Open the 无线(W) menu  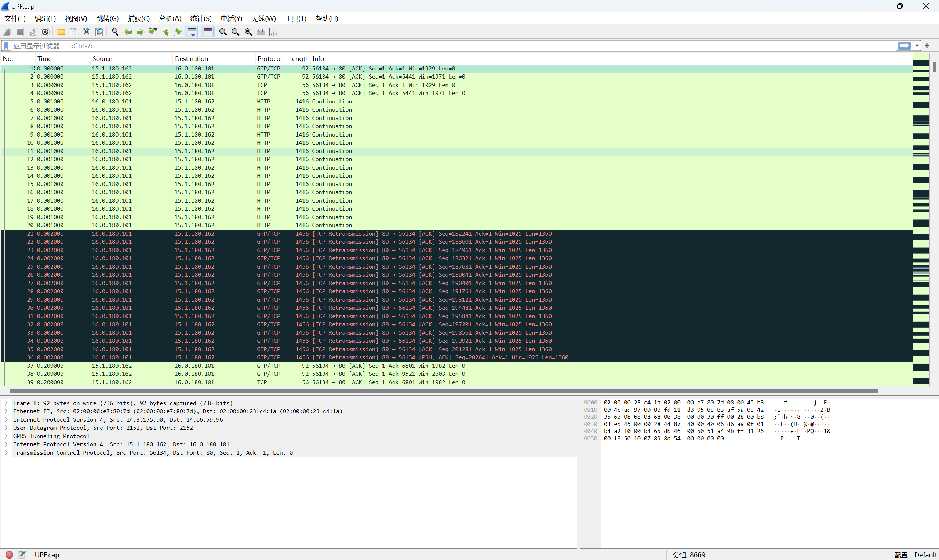pyautogui.click(x=263, y=18)
